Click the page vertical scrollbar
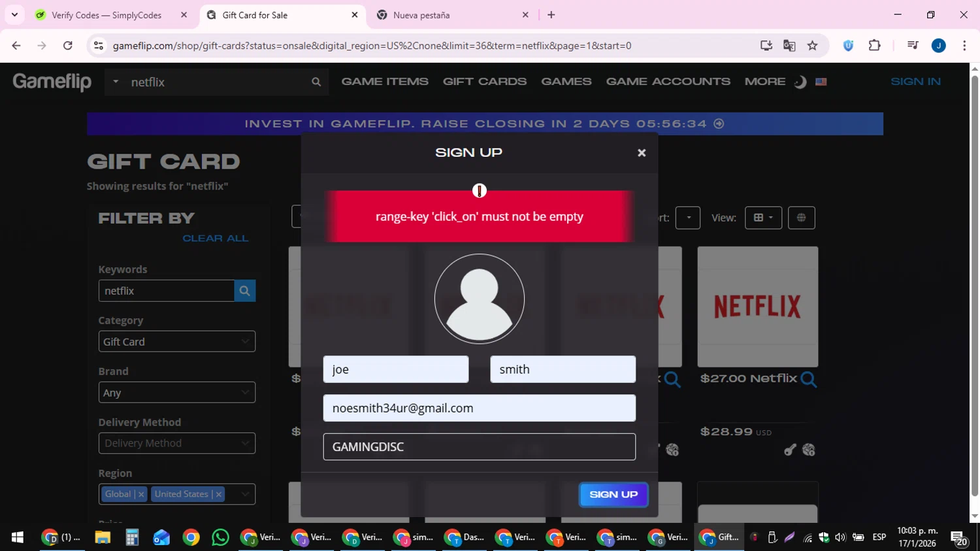The image size is (980, 551). (x=975, y=286)
